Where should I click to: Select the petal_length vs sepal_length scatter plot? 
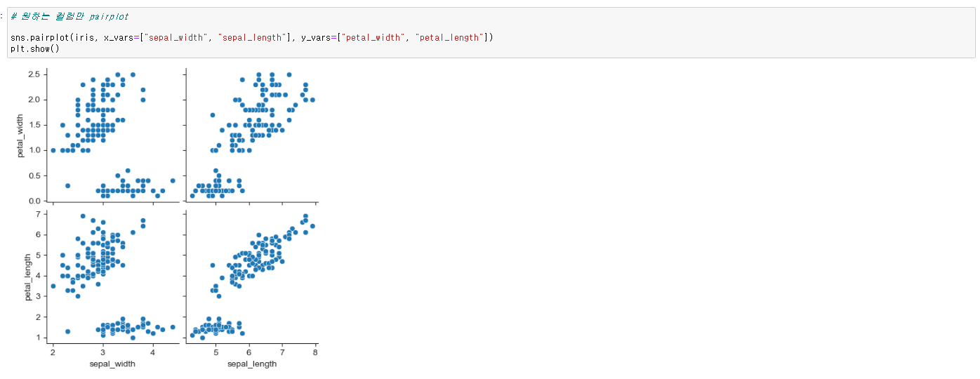251,275
